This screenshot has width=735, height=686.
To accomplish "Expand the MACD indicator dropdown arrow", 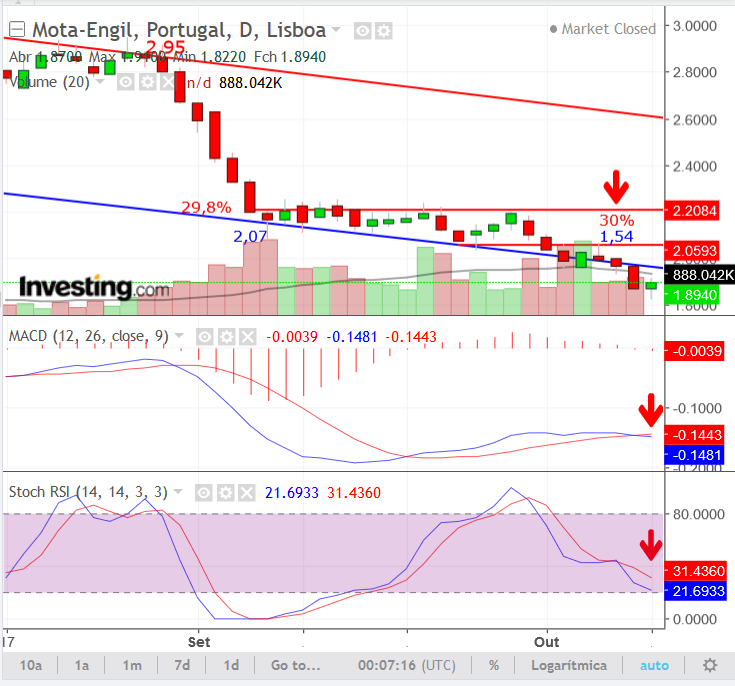I will (x=179, y=336).
